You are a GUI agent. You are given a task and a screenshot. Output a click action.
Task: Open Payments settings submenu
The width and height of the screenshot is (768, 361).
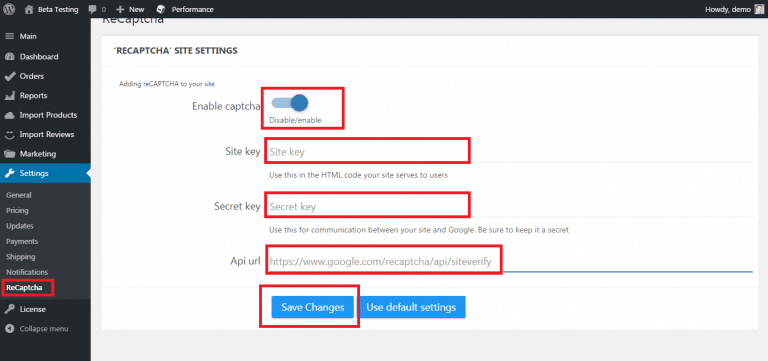tap(22, 241)
